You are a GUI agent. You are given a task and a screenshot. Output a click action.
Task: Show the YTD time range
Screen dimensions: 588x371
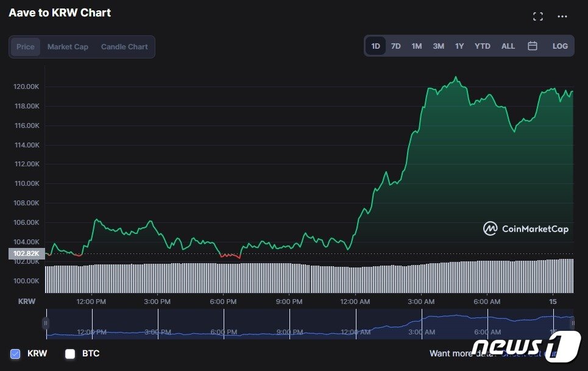point(482,46)
